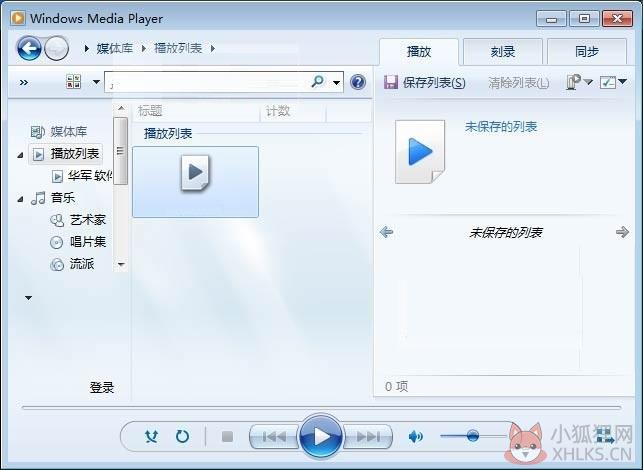Click the floppy disk save list icon
This screenshot has height=470, width=643.
point(390,82)
